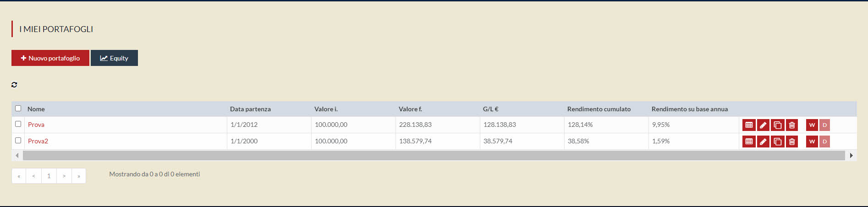
Task: Sort table by Nome column header
Action: tap(36, 109)
